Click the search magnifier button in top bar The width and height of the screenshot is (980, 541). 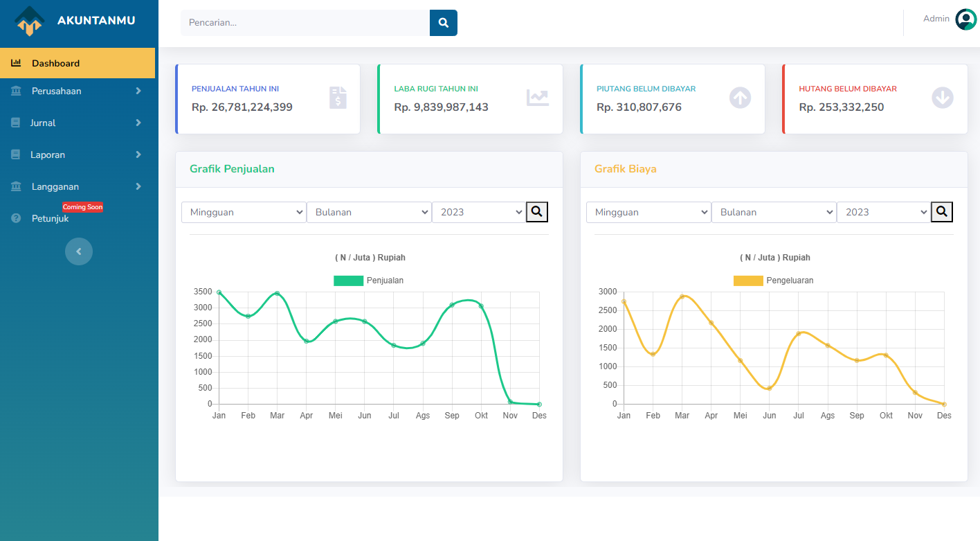[443, 23]
